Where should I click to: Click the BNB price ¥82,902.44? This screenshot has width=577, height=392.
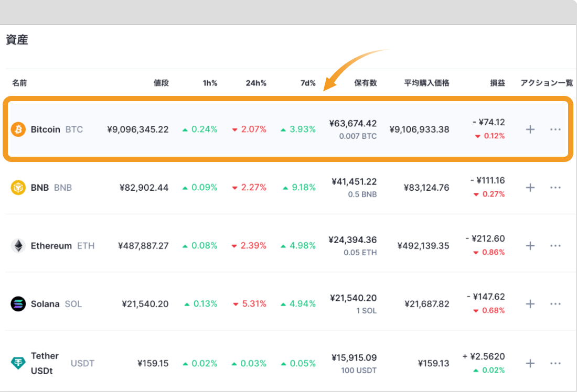point(144,188)
